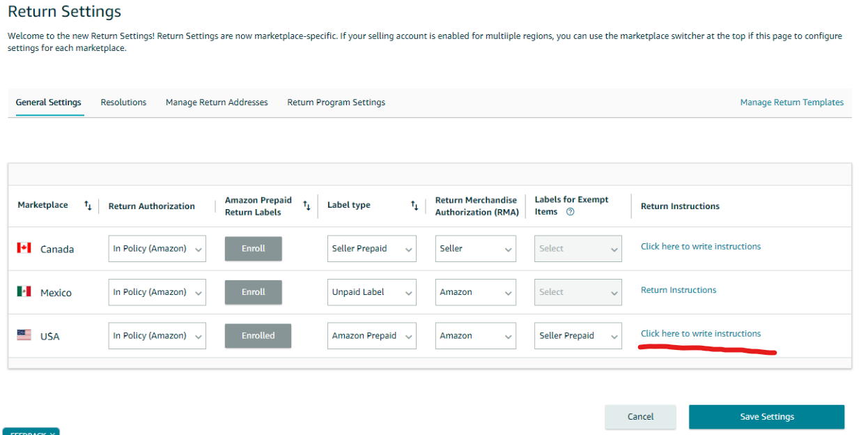Click the Mexico marketplace name
The width and height of the screenshot is (868, 435).
coord(56,293)
